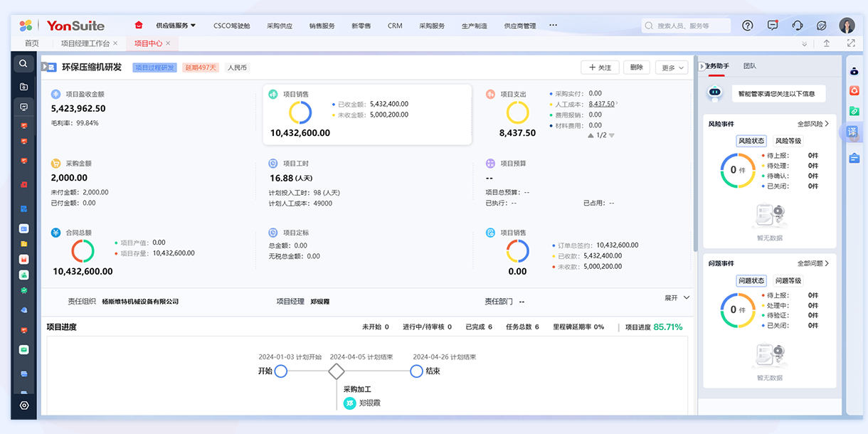Open the messages icon with red notification dot
This screenshot has height=434, width=868.
click(773, 26)
